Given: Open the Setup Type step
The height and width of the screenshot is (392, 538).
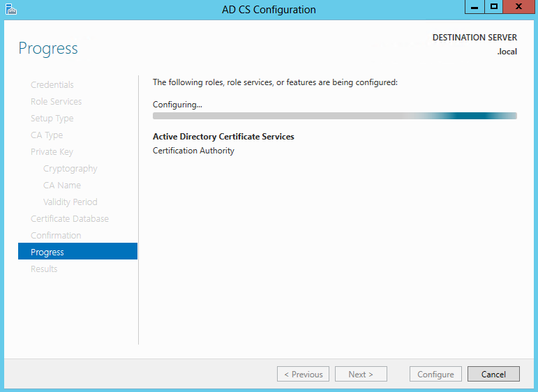Looking at the screenshot, I should [x=52, y=119].
